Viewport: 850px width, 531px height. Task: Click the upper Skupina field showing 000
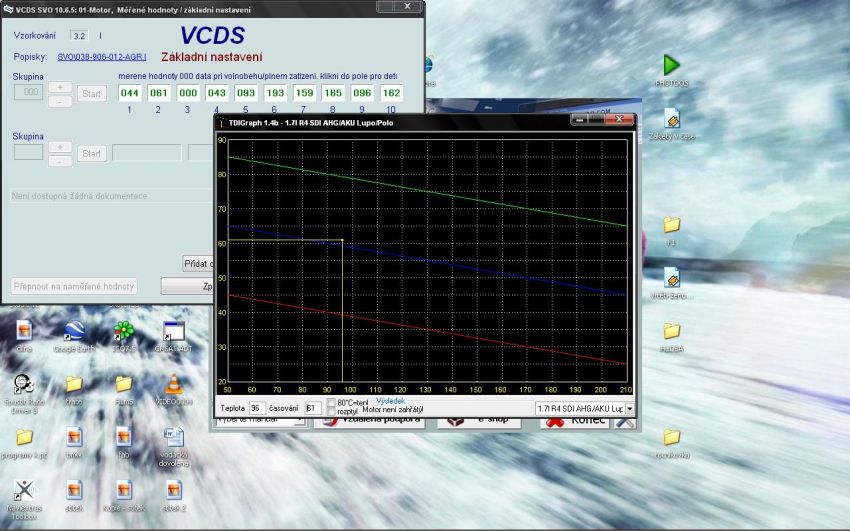28,92
